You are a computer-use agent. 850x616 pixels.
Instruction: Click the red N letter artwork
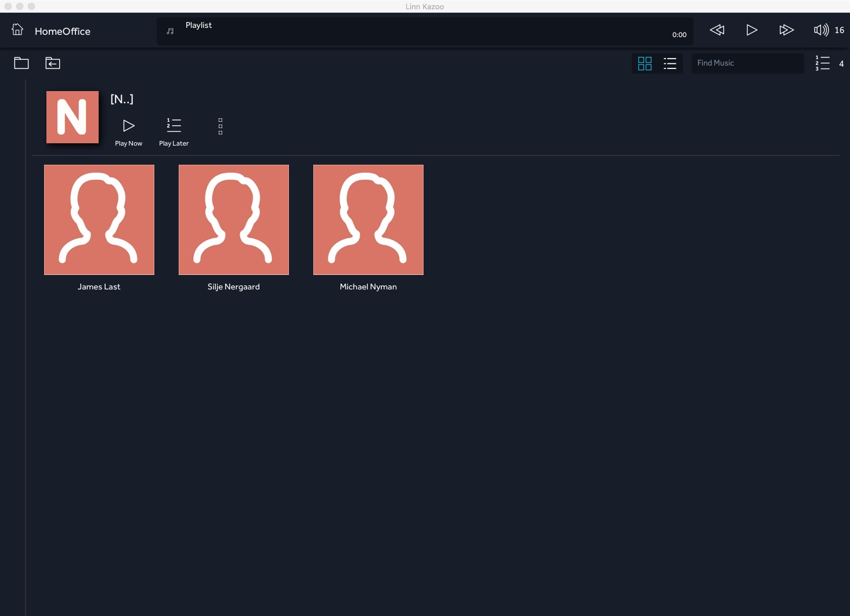click(x=73, y=117)
